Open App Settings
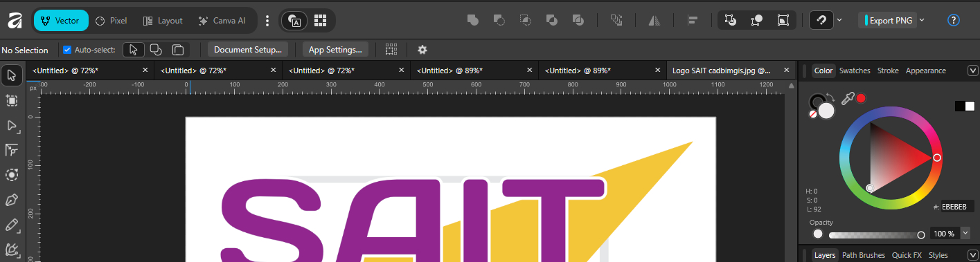Viewport: 980px width, 262px height. coord(336,50)
